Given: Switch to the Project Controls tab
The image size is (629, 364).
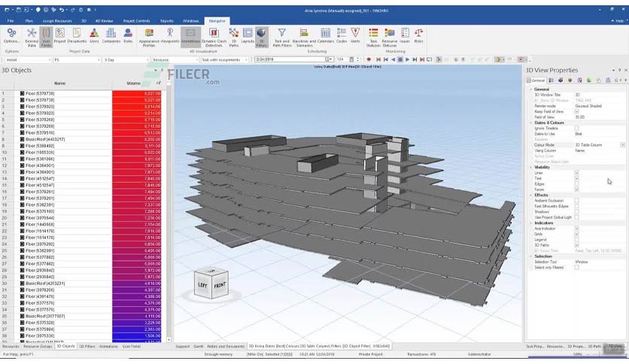Looking at the screenshot, I should (136, 21).
